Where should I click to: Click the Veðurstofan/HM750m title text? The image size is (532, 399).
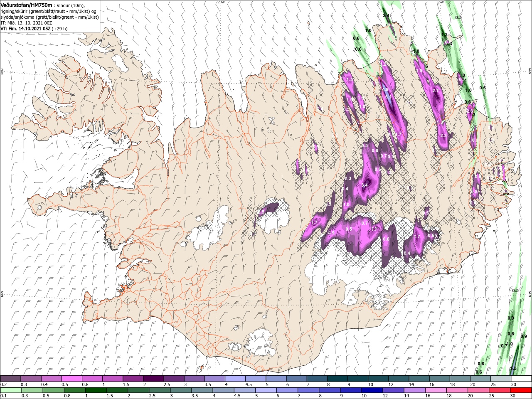click(27, 5)
